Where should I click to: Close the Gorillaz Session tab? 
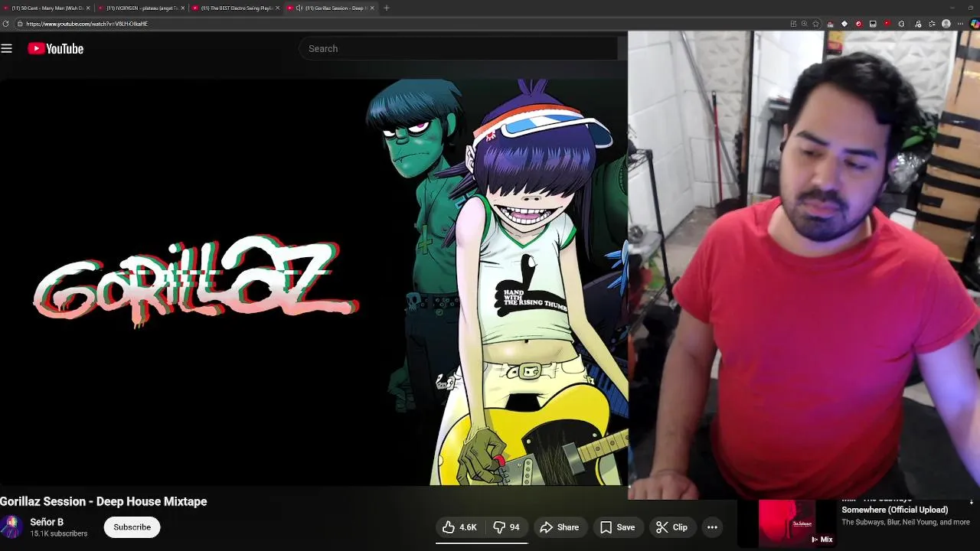click(372, 8)
